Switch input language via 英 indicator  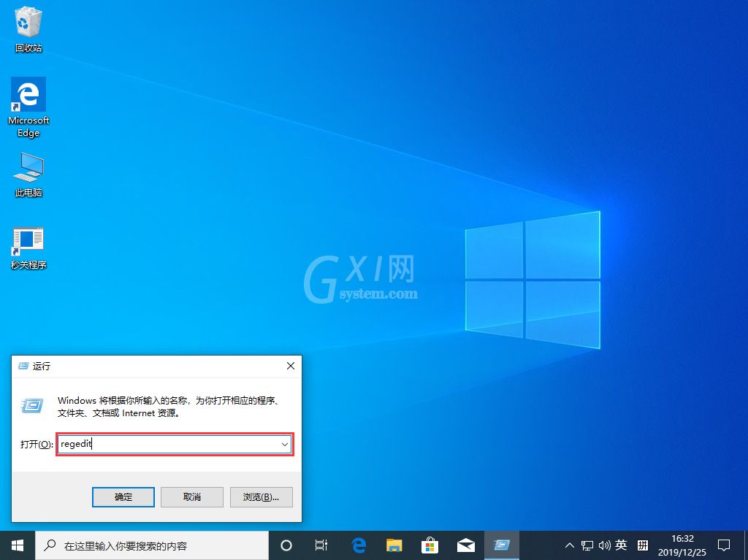[x=621, y=545]
